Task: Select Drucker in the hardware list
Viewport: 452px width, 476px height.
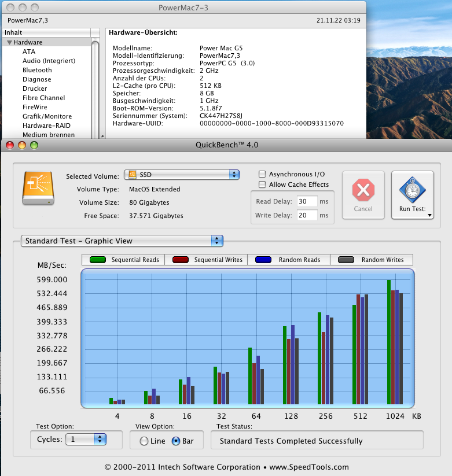Action: pos(35,88)
